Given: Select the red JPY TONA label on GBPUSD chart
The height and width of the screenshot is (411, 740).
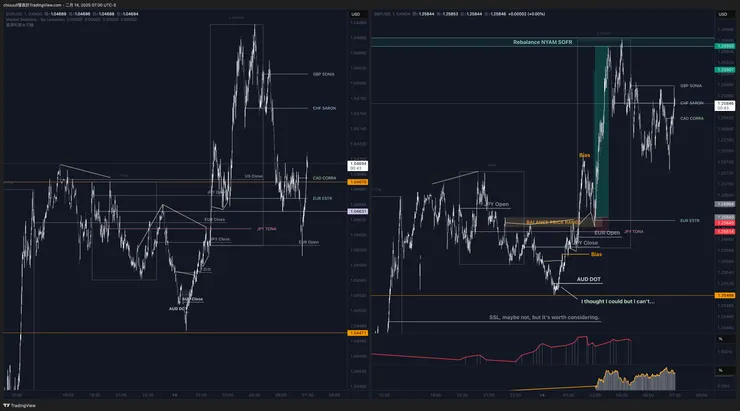Looking at the screenshot, I should [633, 232].
